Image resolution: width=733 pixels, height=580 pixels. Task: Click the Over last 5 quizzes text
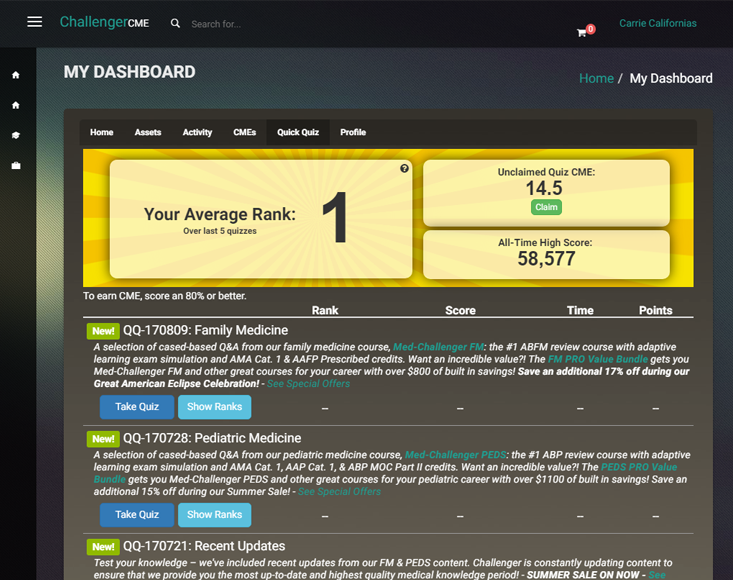pyautogui.click(x=220, y=231)
